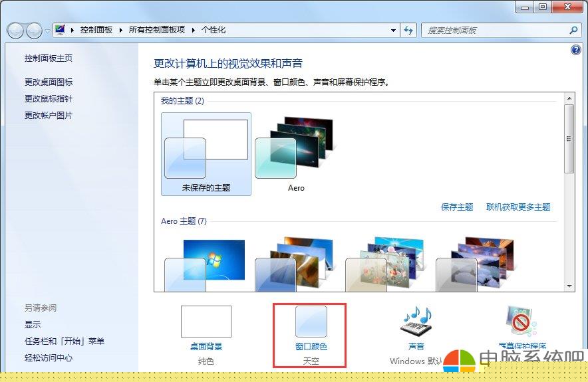
Task: Open 声音 link
Action: 416,346
